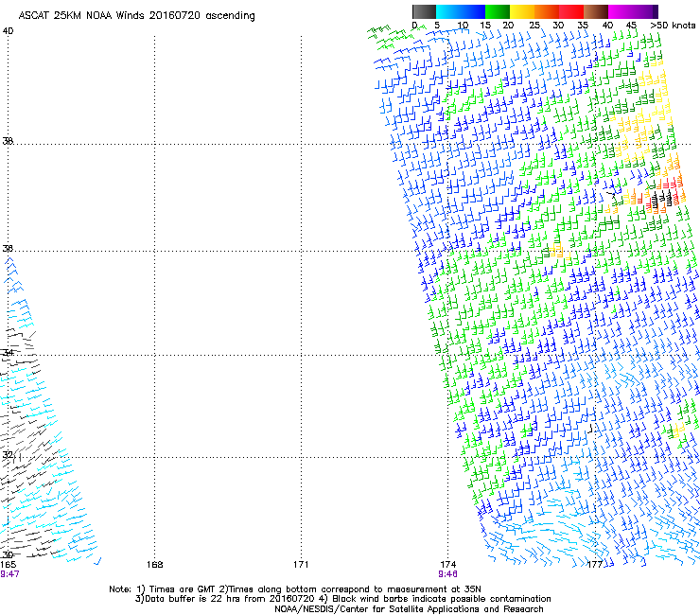Viewport: 700px width, 615px height.
Task: Click the longitude label '165'
Action: [x=8, y=565]
